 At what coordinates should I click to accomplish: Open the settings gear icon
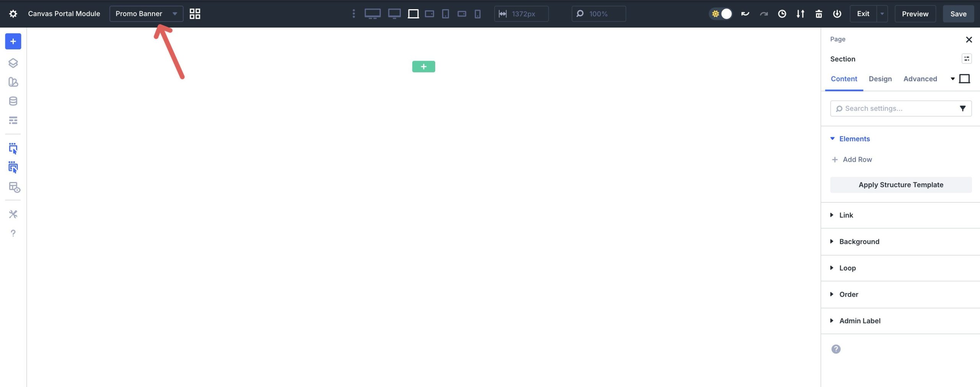[x=13, y=13]
